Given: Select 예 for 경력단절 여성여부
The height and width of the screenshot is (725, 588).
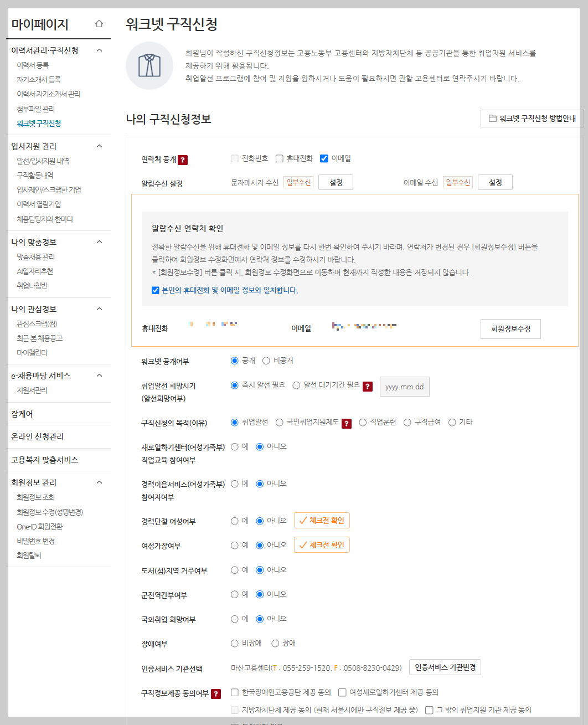Looking at the screenshot, I should (235, 521).
